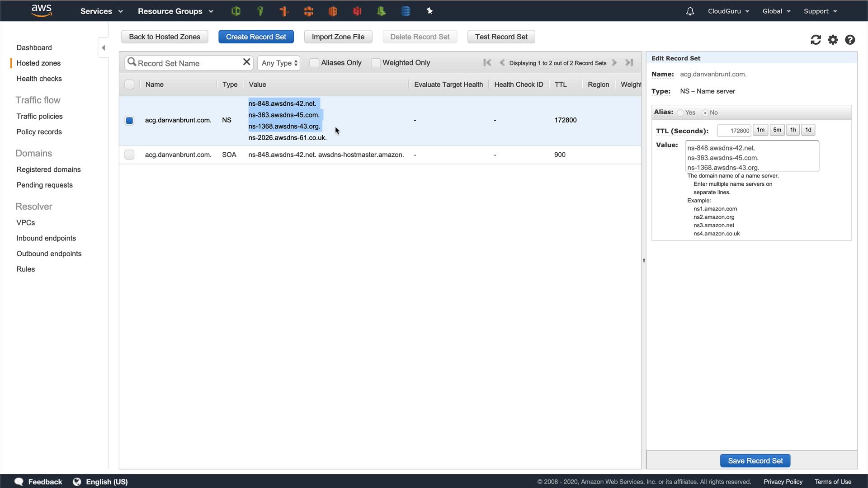Go to Registered domains
Viewport: 868px width, 488px height.
point(48,169)
